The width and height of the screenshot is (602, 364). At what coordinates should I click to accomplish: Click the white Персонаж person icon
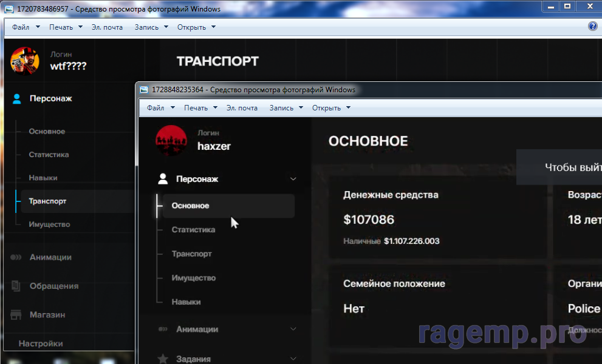(x=163, y=179)
